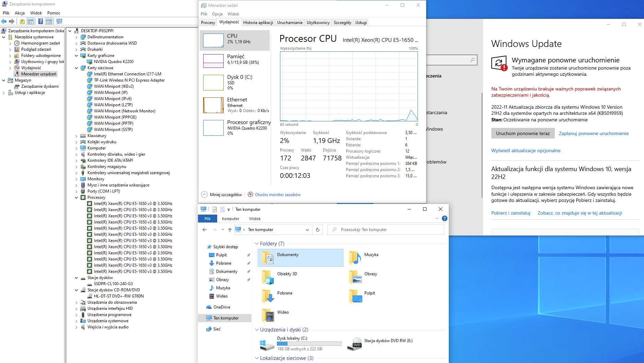Screen dimensions: 644x363
Task: Open the Muzyka folder in main pane
Action: (x=387, y=258)
